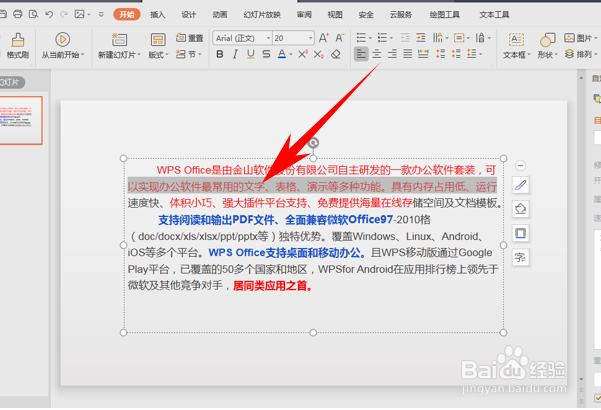Click the shape outline icon beside text box
601x410 pixels.
pyautogui.click(x=521, y=233)
